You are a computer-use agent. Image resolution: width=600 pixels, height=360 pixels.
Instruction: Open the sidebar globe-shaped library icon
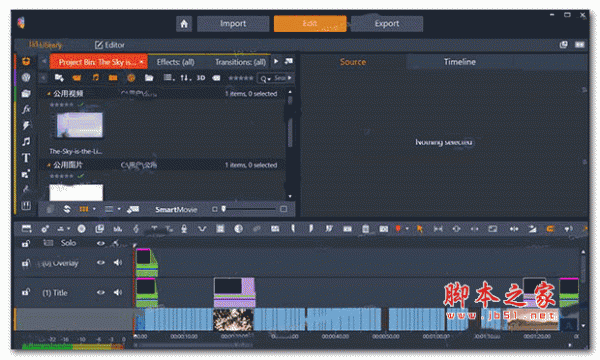click(x=26, y=78)
